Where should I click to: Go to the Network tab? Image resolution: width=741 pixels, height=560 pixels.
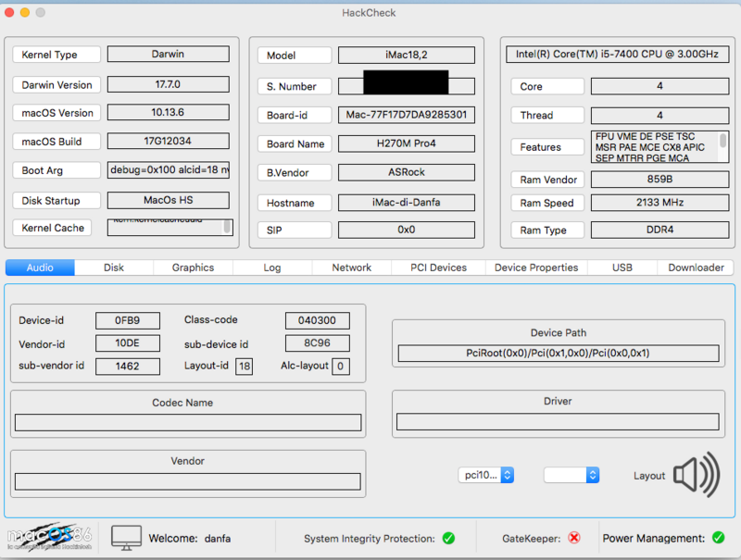[x=352, y=268]
